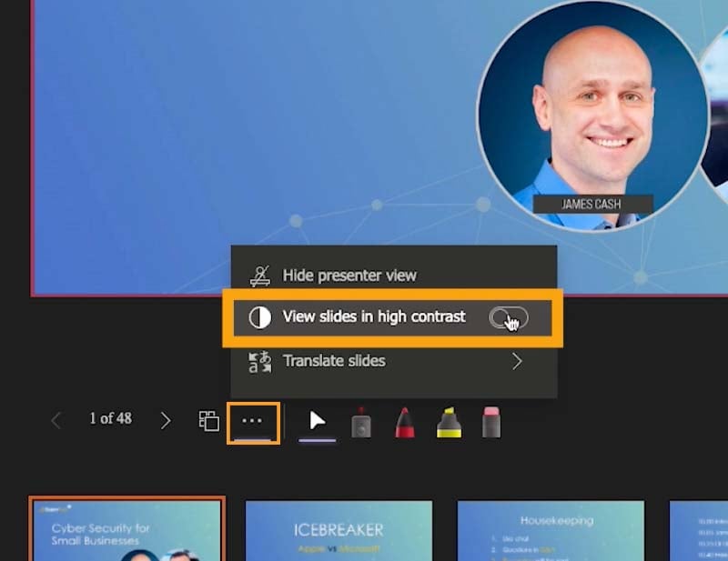
Task: Choose Hide presenter view menu entry
Action: pyautogui.click(x=394, y=275)
